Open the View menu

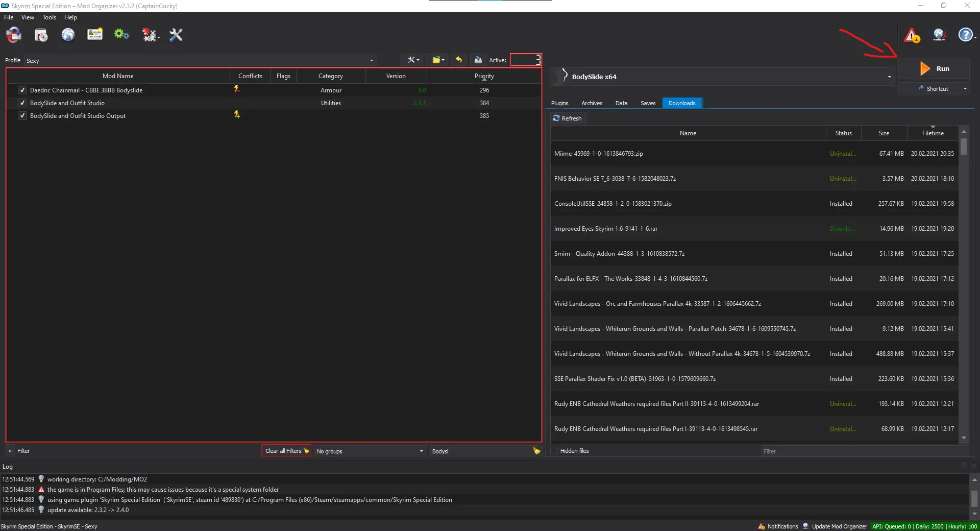(x=28, y=17)
